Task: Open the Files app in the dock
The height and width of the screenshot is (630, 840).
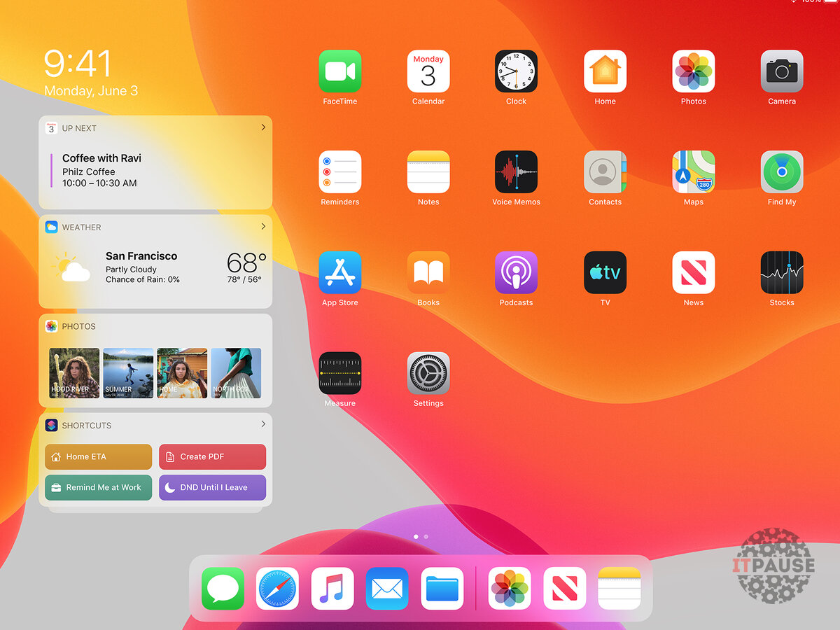Action: click(442, 589)
